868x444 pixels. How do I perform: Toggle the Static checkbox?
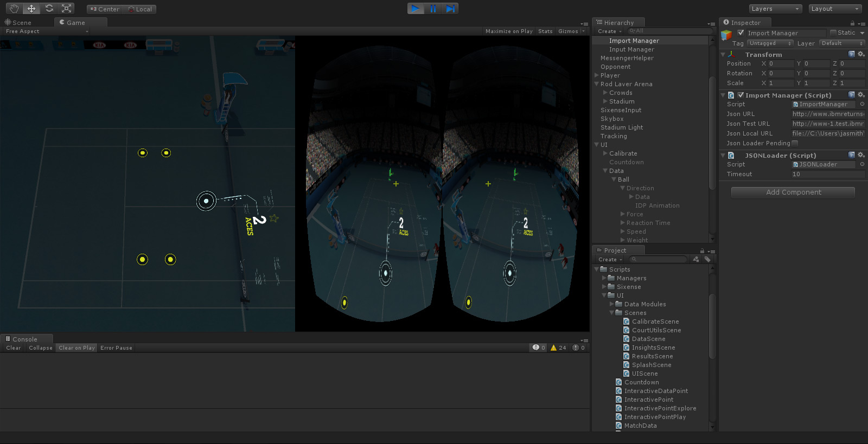(x=833, y=33)
